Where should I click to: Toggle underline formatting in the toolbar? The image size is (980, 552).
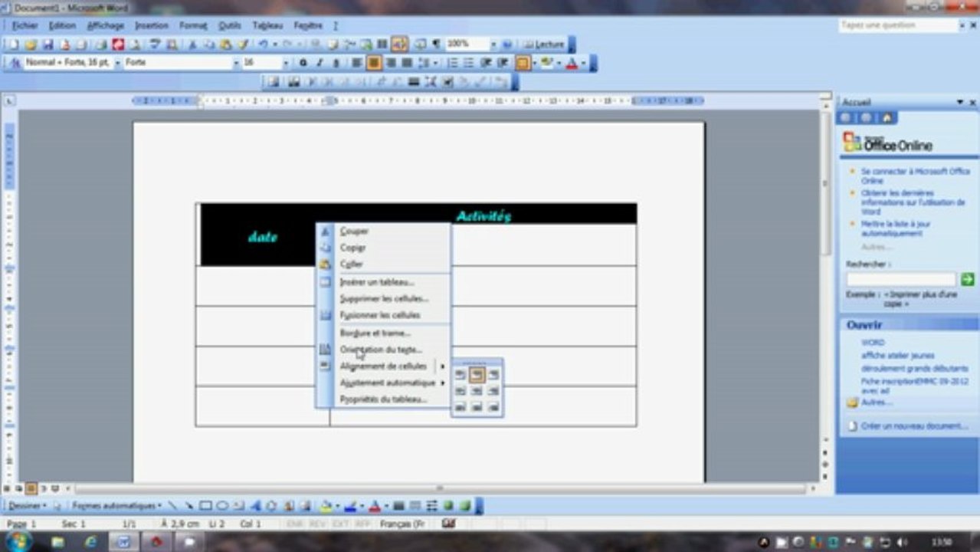[x=336, y=63]
